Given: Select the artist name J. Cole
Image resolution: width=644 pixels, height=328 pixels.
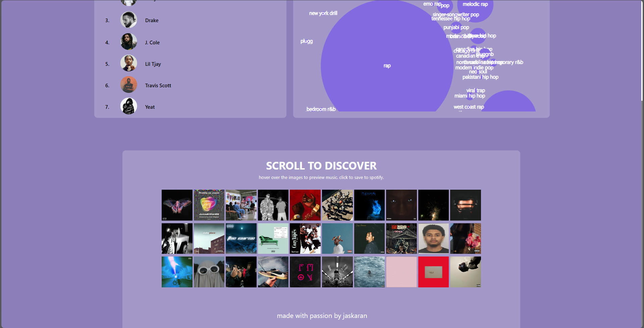Looking at the screenshot, I should pyautogui.click(x=152, y=43).
